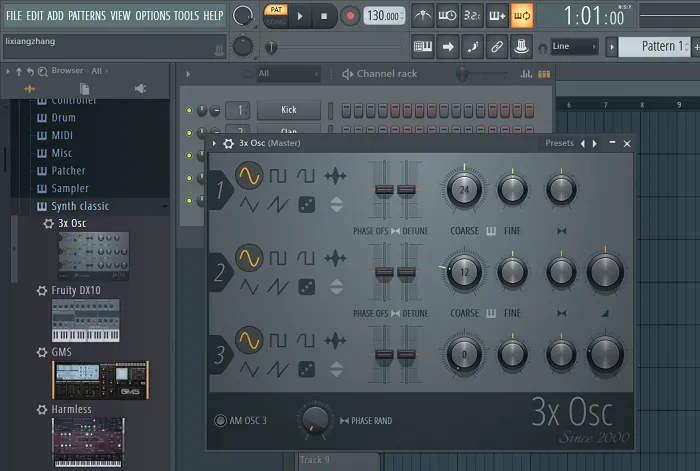The width and height of the screenshot is (700, 471).
Task: Click the right arrow toolbar icon
Action: pyautogui.click(x=447, y=46)
